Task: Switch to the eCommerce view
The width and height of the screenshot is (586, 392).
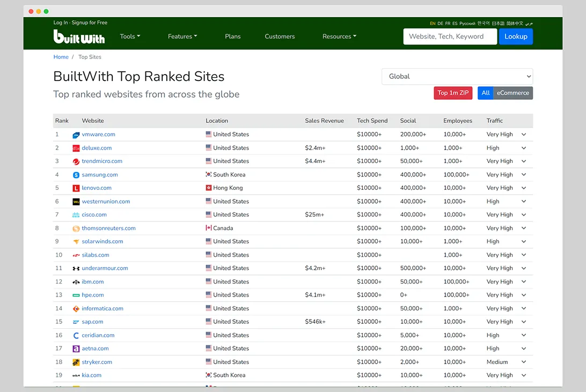Action: 512,93
